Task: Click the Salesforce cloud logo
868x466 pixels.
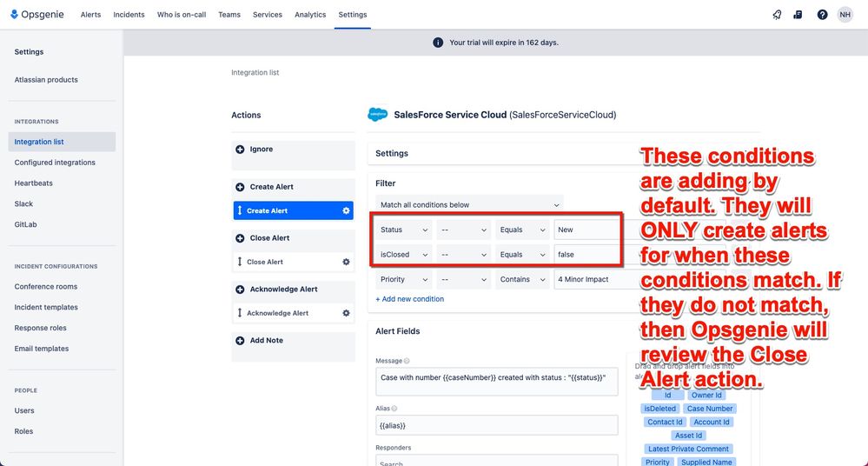Action: (x=378, y=115)
